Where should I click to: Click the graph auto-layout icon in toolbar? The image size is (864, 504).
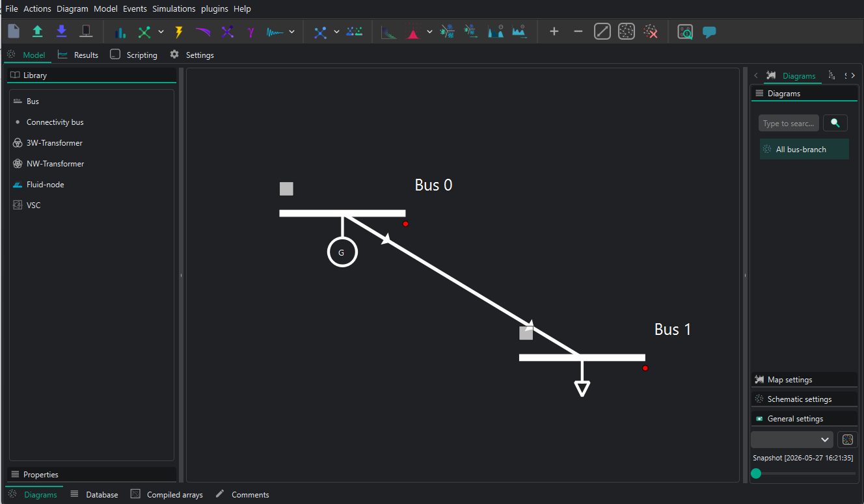pos(627,31)
